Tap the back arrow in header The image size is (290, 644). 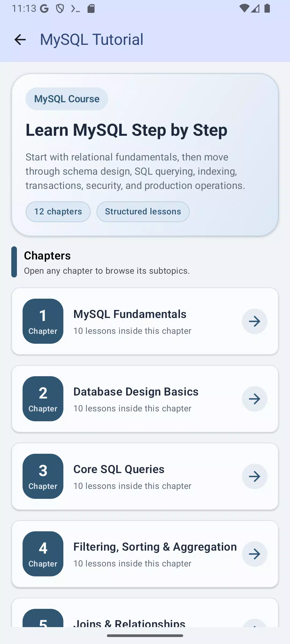[x=20, y=40]
